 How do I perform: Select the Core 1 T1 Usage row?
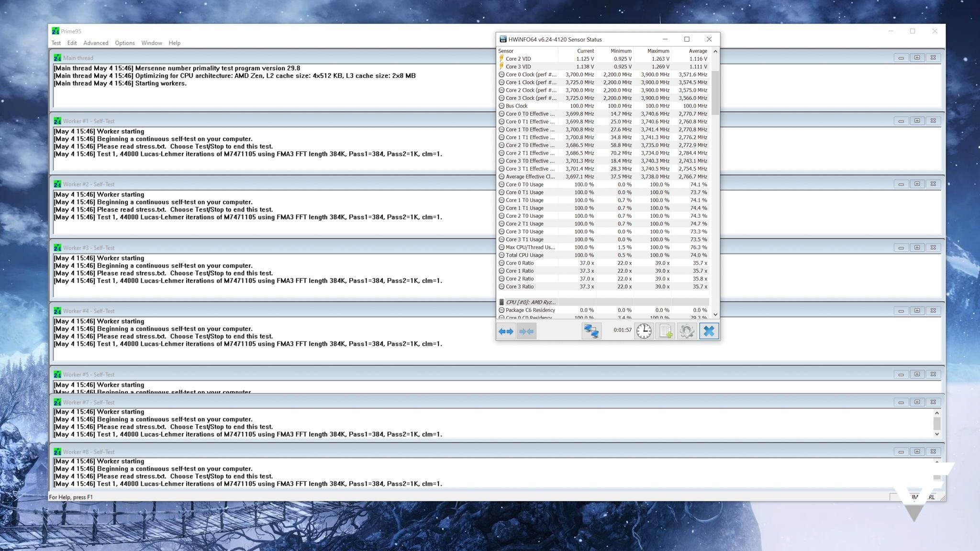603,208
